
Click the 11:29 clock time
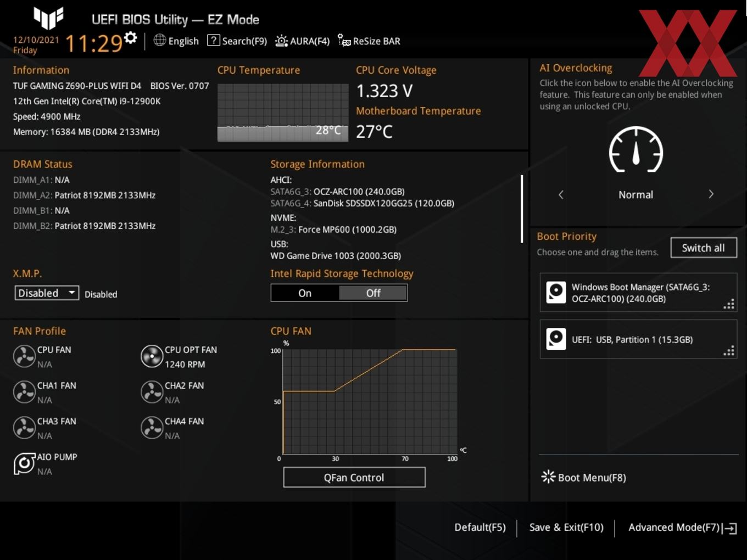94,43
